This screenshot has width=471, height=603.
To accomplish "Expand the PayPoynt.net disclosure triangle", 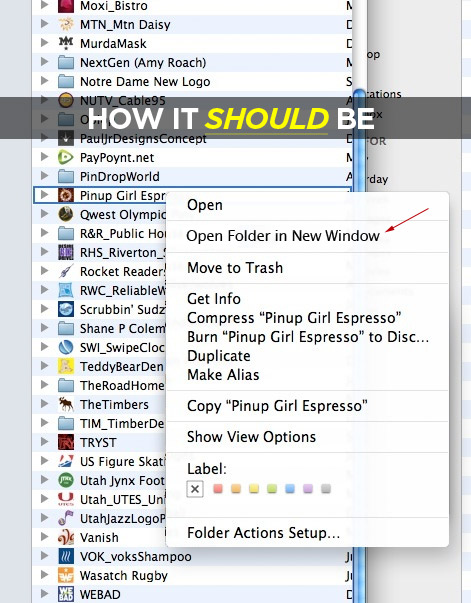I will click(x=45, y=157).
